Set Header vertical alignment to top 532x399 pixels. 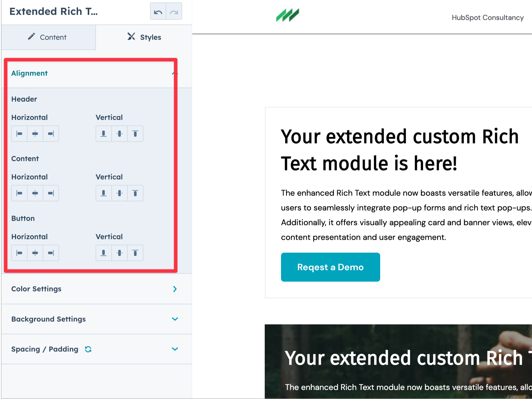pos(135,134)
